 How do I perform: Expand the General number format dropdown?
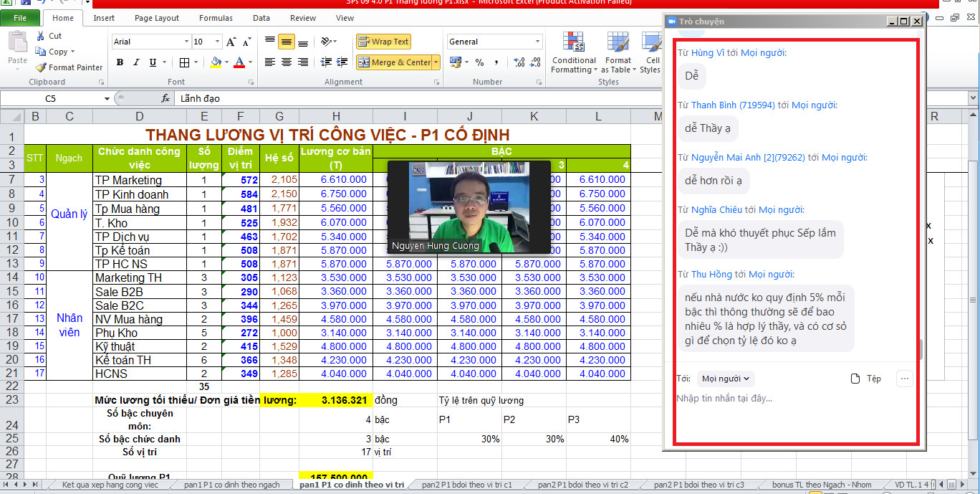click(538, 42)
